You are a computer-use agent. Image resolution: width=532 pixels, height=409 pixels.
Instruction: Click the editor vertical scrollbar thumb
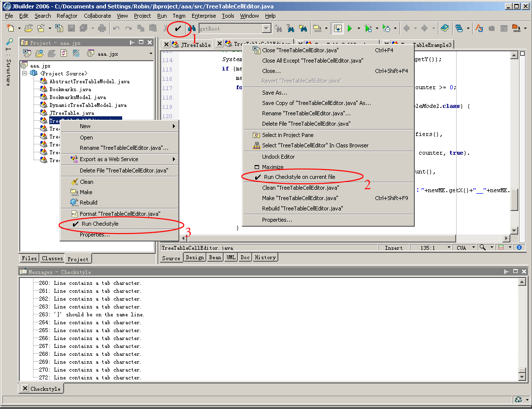tap(514, 200)
